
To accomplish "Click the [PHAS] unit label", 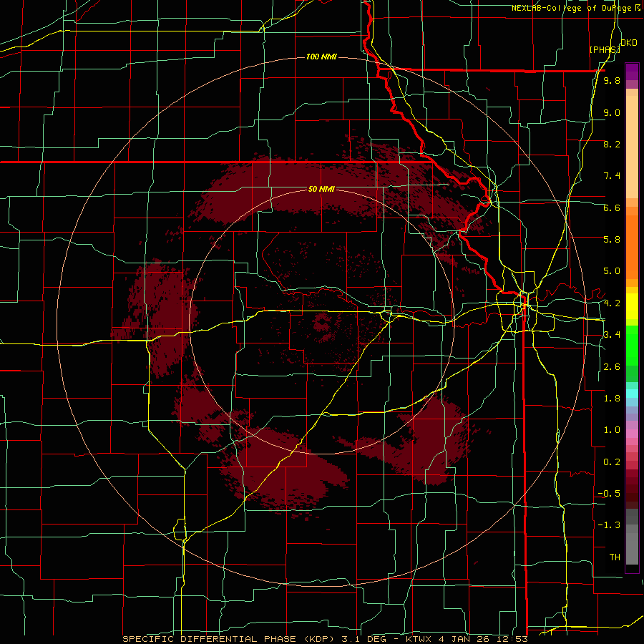I will (x=605, y=49).
